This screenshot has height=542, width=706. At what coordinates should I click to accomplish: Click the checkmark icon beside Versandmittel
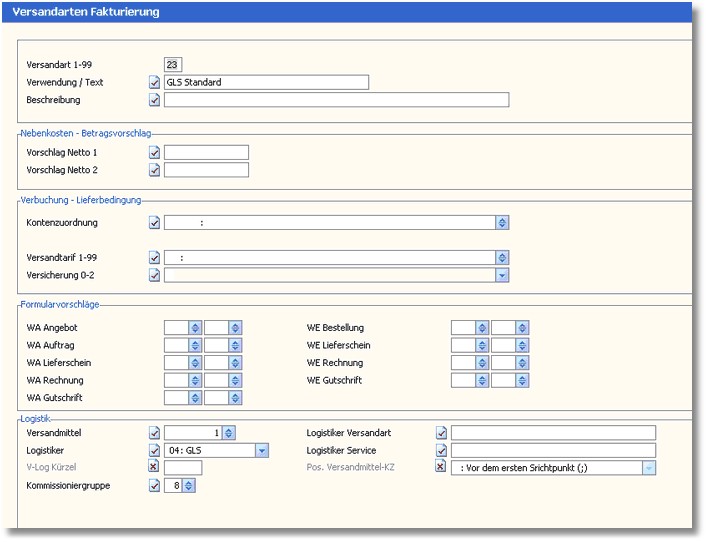click(154, 433)
